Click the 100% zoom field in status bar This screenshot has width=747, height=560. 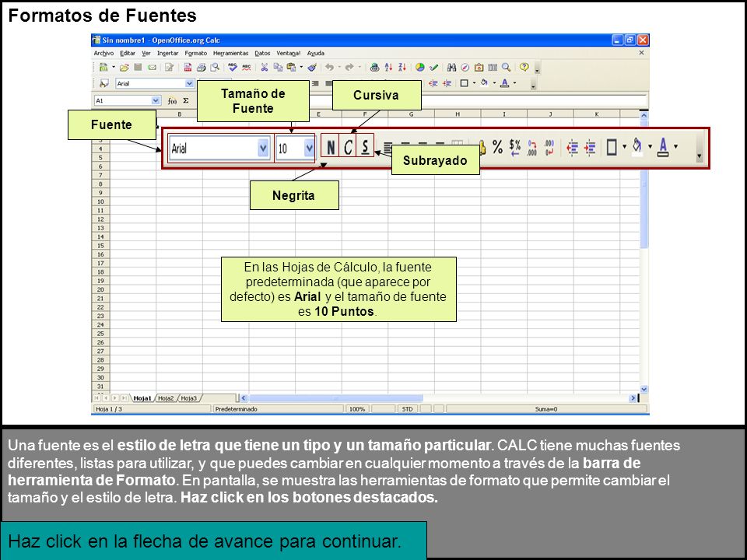pyautogui.click(x=357, y=409)
